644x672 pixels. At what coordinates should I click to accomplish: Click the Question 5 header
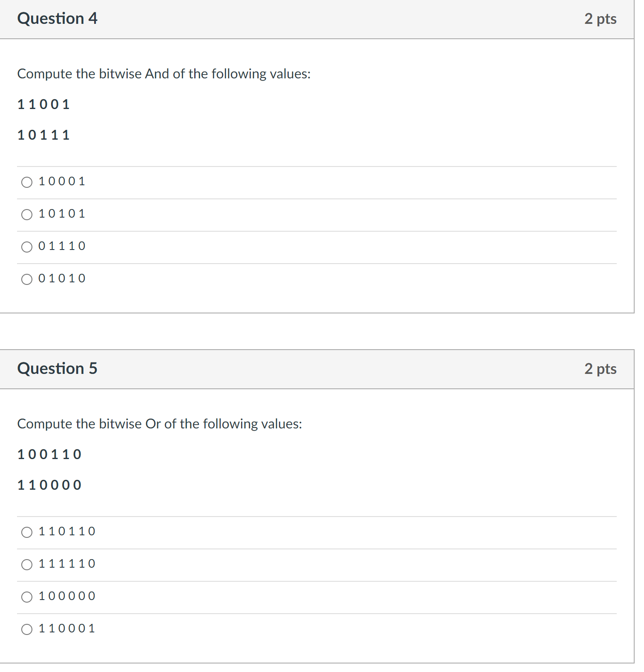57,369
